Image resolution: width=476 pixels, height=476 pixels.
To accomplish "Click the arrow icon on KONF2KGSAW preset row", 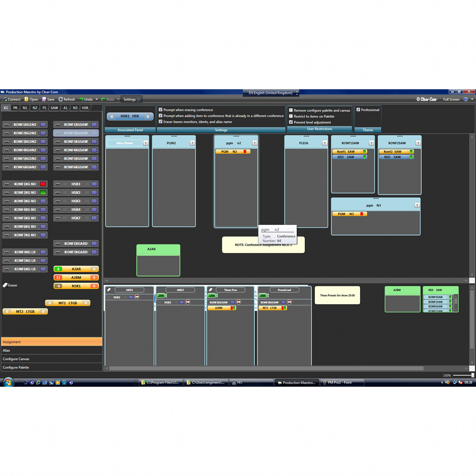I will [x=289, y=302].
